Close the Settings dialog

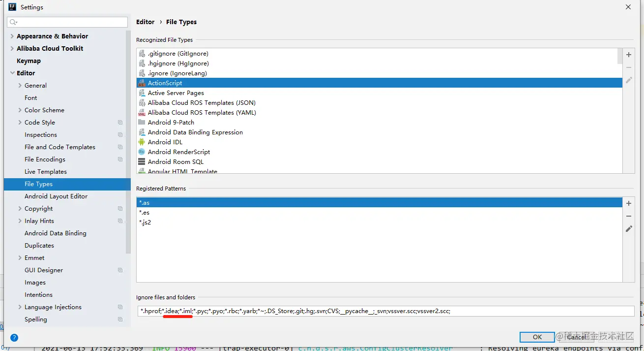(628, 7)
